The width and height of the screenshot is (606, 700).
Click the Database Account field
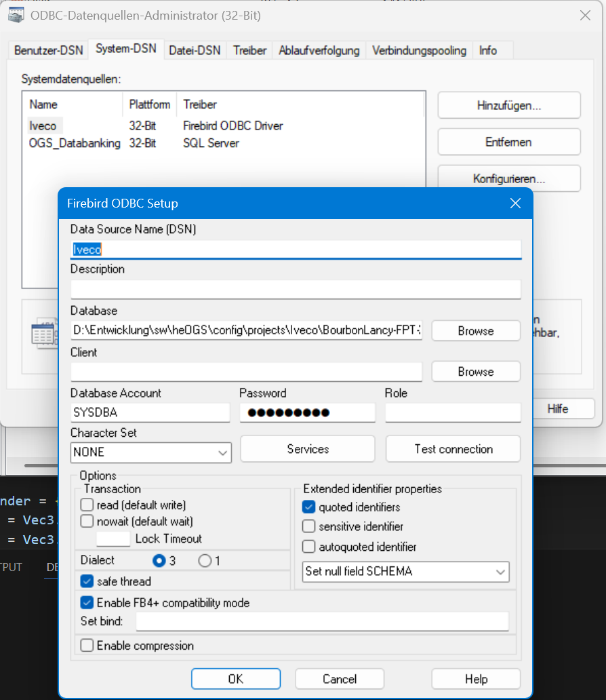pos(150,412)
